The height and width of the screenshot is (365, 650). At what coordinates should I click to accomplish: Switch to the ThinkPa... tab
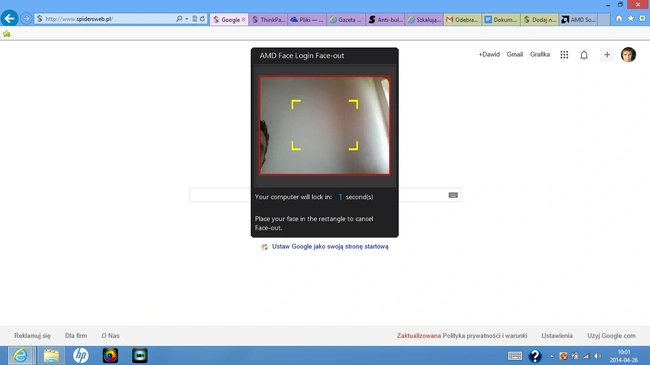(x=268, y=19)
